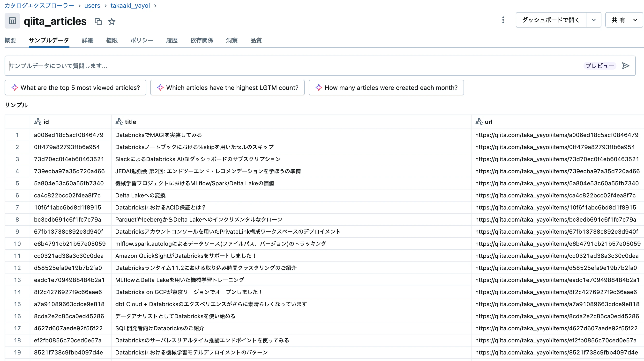Navigate to カタログエクスプローラー breadcrumb
Viewport: 644px width, 361px height.
coord(39,6)
